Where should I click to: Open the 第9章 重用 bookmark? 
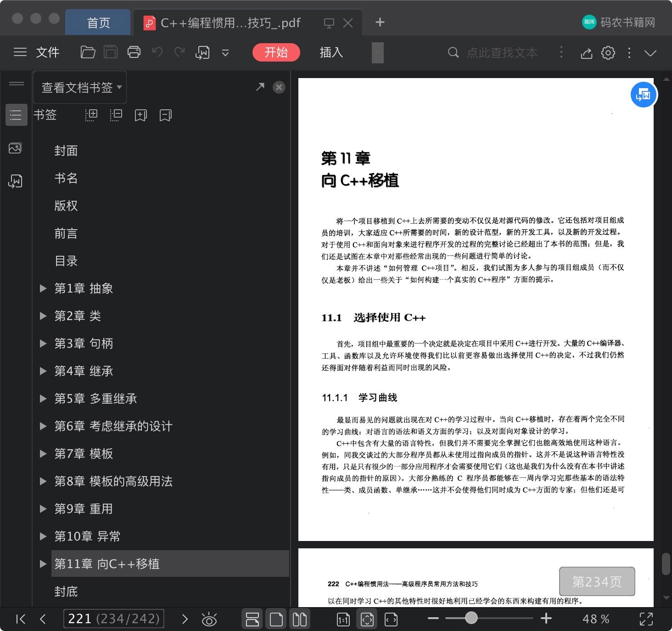point(84,509)
